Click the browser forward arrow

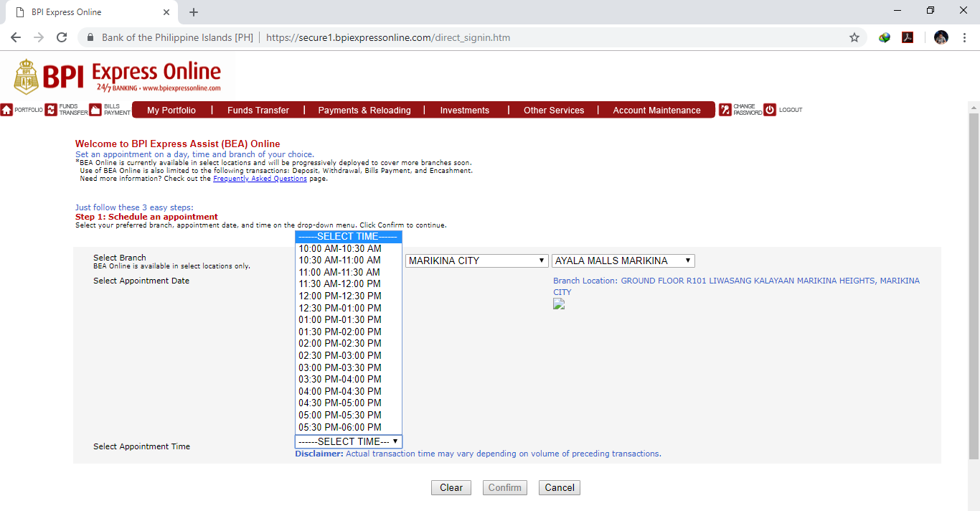39,37
